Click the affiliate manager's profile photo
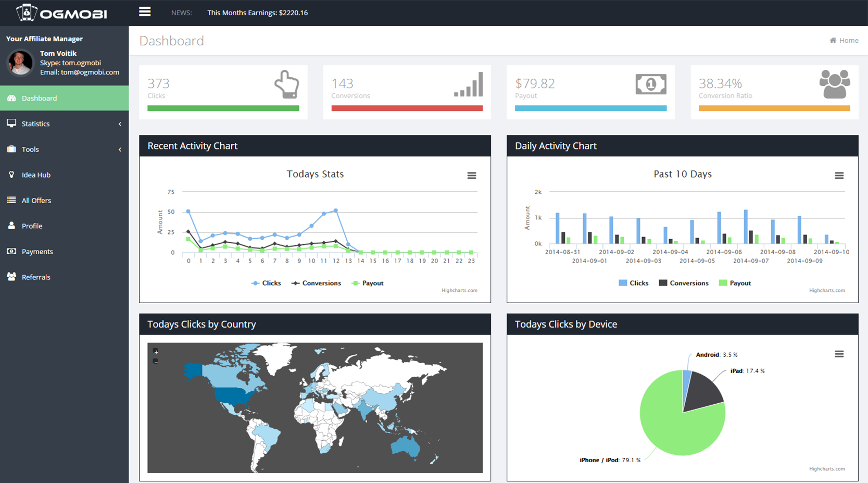Viewport: 868px width, 483px height. coord(20,63)
